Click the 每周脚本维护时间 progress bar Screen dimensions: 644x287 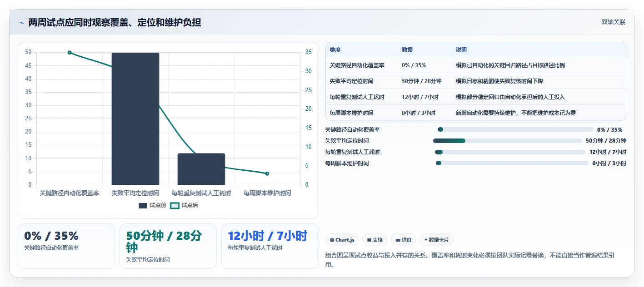512,163
